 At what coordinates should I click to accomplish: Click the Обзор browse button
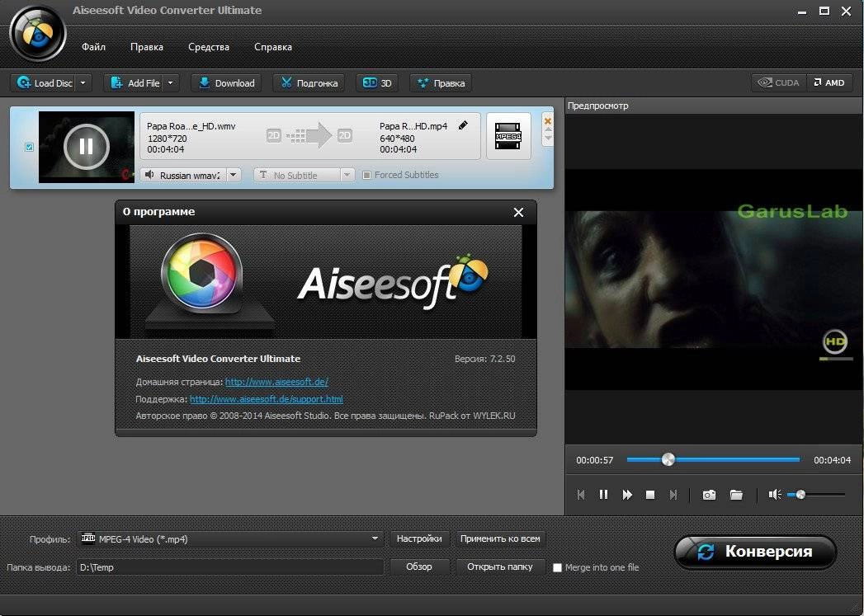(x=419, y=567)
